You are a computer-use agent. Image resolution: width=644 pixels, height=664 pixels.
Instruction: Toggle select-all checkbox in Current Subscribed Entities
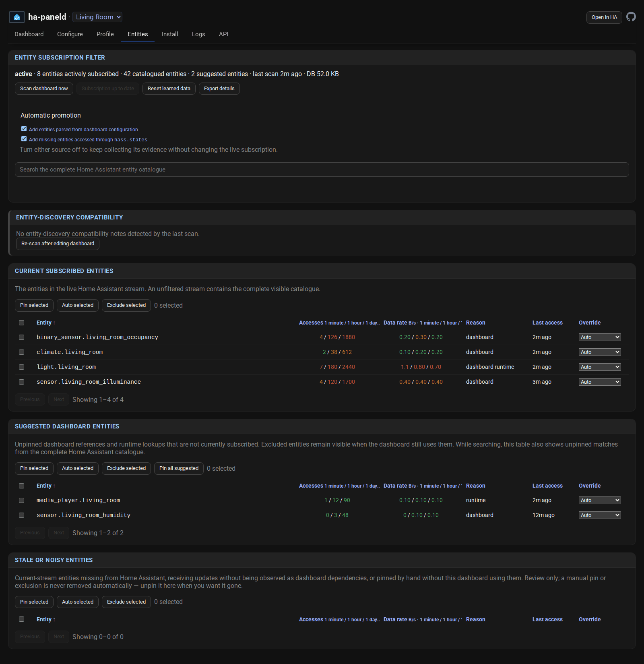tap(22, 323)
